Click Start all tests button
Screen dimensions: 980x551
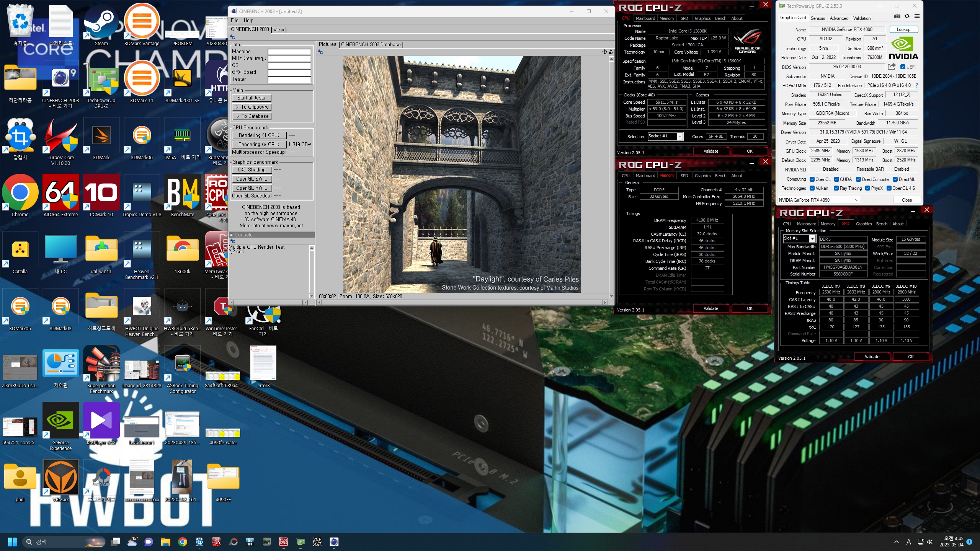pos(251,98)
